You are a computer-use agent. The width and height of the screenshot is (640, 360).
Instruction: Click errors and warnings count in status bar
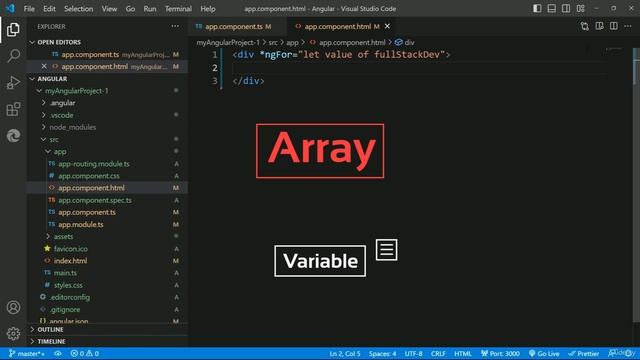pos(84,353)
